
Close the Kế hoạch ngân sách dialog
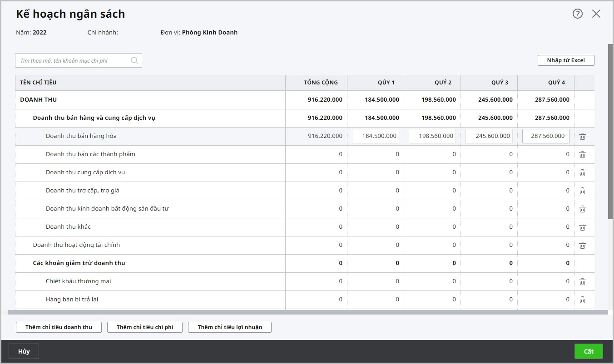click(x=596, y=14)
